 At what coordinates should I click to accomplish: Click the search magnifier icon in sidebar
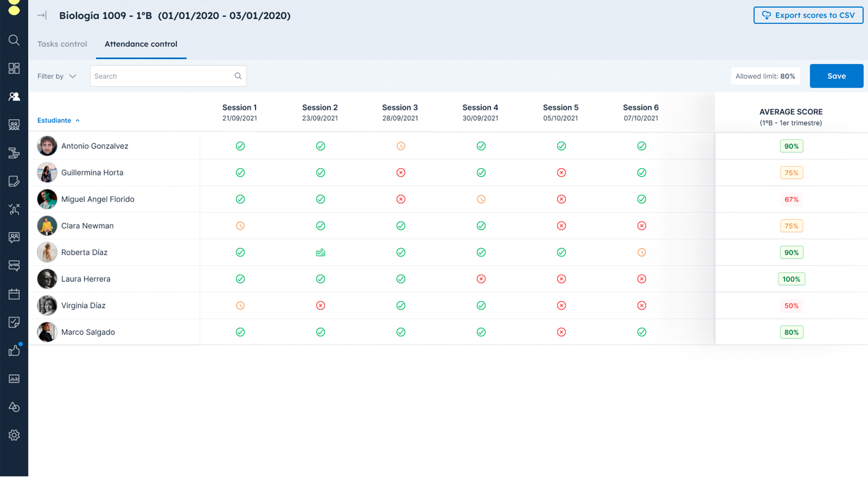point(14,40)
